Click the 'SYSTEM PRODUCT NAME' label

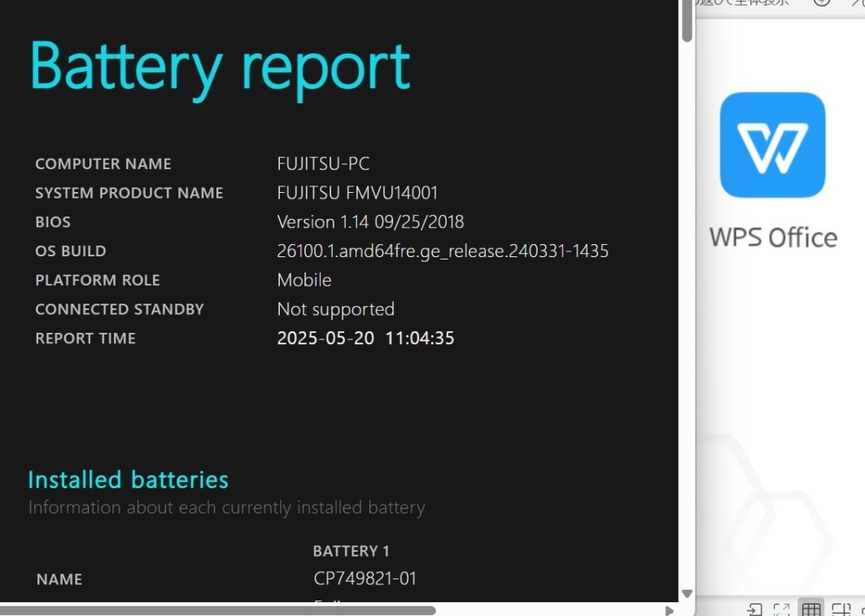pyautogui.click(x=129, y=193)
